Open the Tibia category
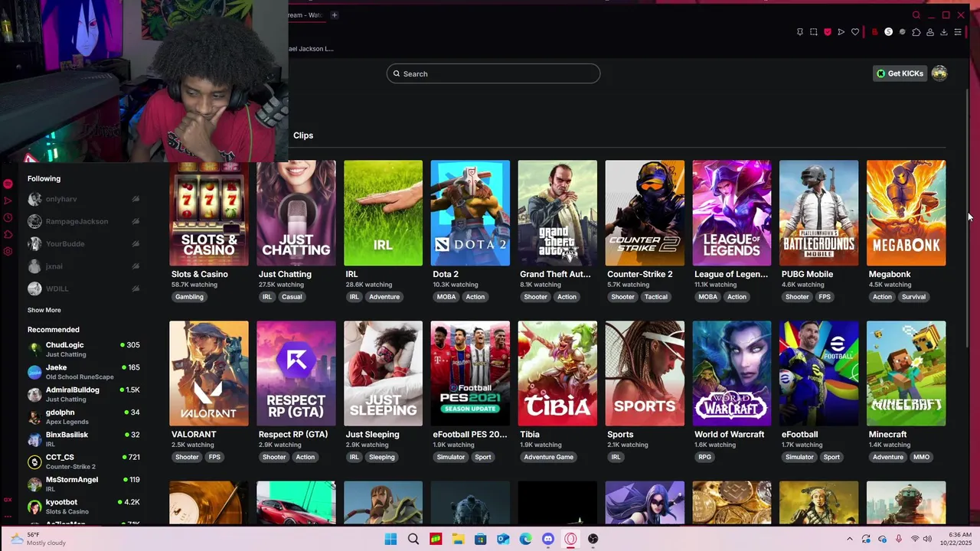Image resolution: width=980 pixels, height=551 pixels. 557,373
